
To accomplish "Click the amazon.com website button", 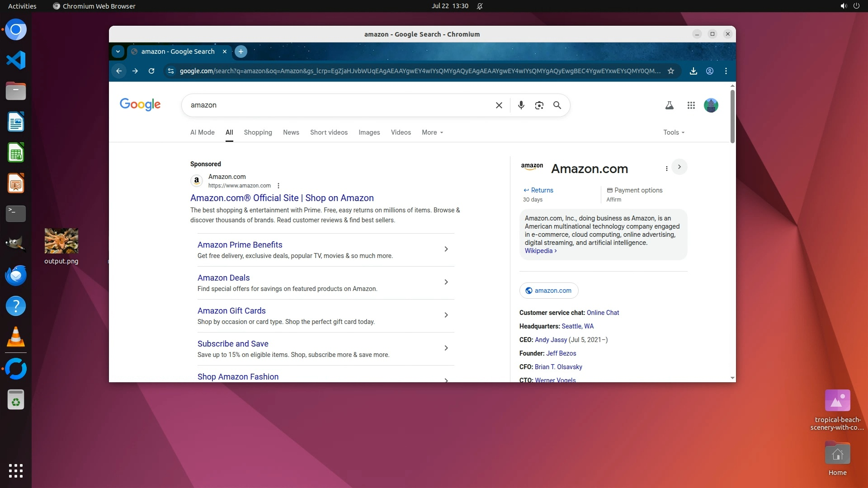I will 548,291.
